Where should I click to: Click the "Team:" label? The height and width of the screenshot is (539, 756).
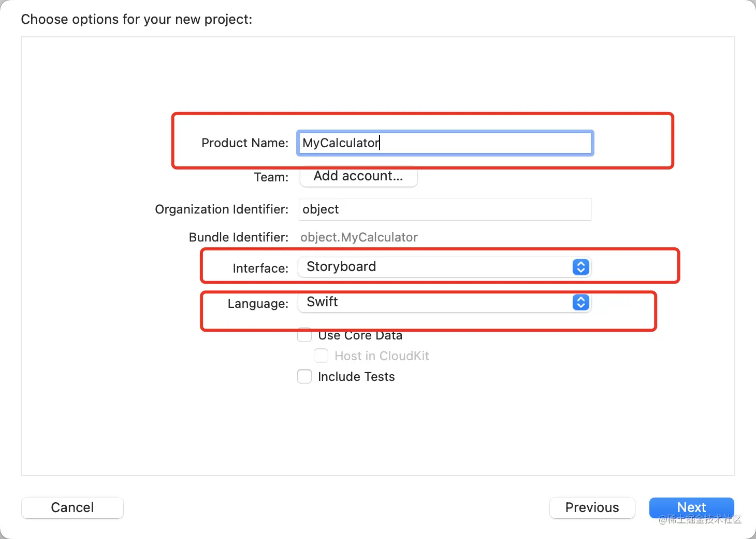(x=271, y=177)
